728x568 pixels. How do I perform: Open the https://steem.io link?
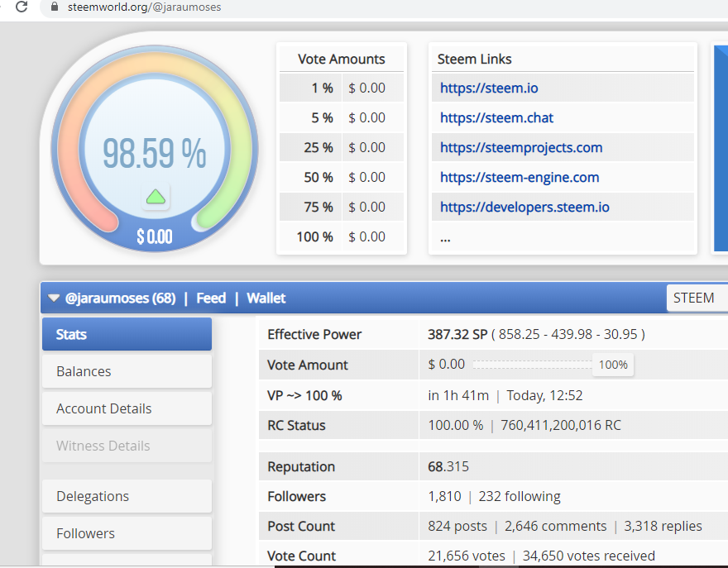coord(489,88)
